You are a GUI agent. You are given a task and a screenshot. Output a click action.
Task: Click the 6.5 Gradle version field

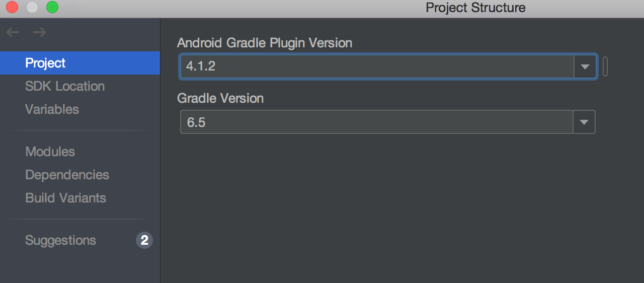(x=376, y=122)
